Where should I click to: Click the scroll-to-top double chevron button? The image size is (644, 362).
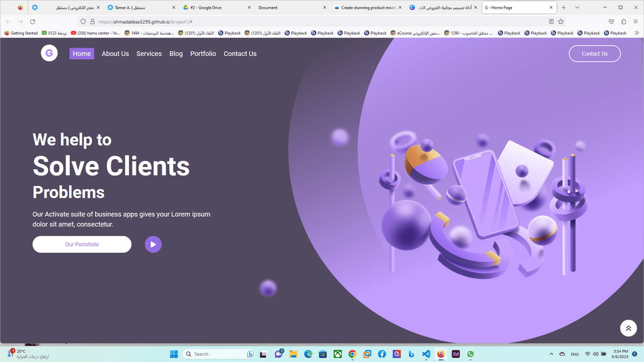coord(628,328)
